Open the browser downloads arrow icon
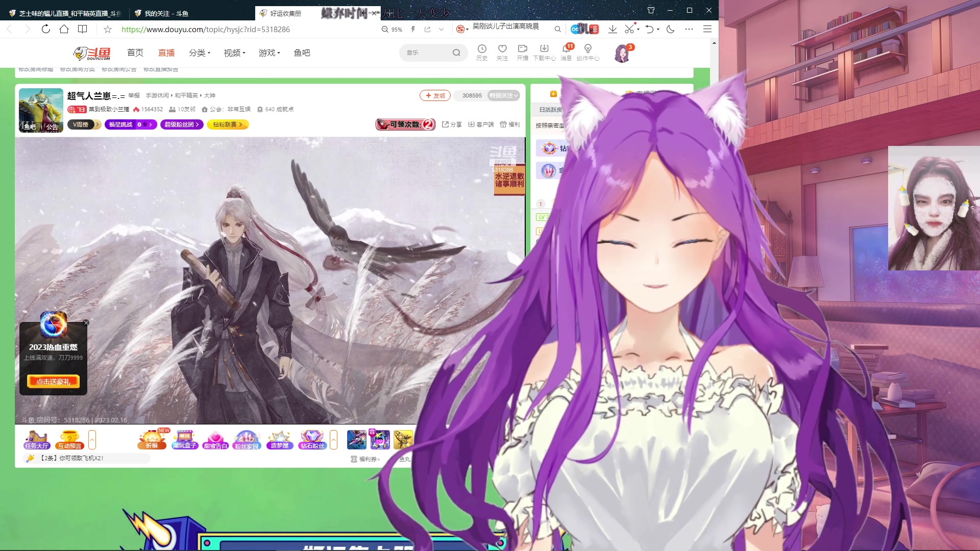The width and height of the screenshot is (980, 551). 612,29
